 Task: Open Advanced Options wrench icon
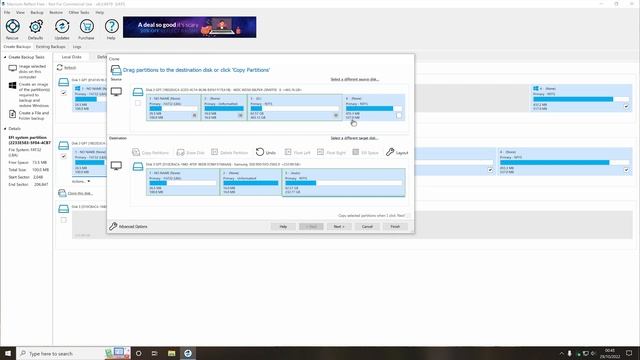click(113, 226)
